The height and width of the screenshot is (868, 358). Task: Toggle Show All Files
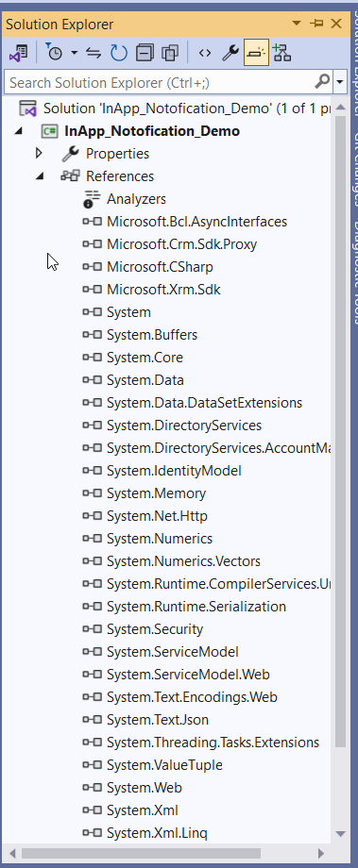(x=169, y=53)
